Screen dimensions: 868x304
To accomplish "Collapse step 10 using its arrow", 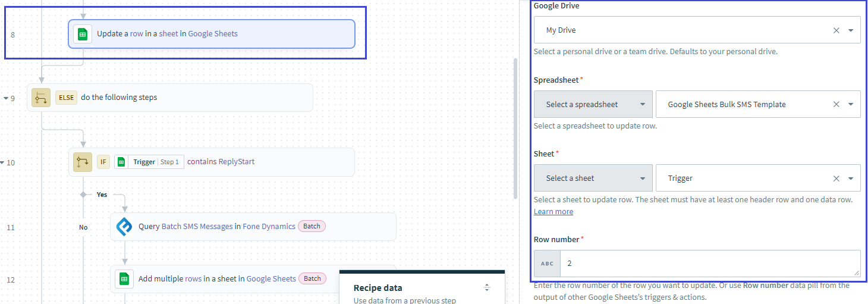I will pyautogui.click(x=2, y=162).
